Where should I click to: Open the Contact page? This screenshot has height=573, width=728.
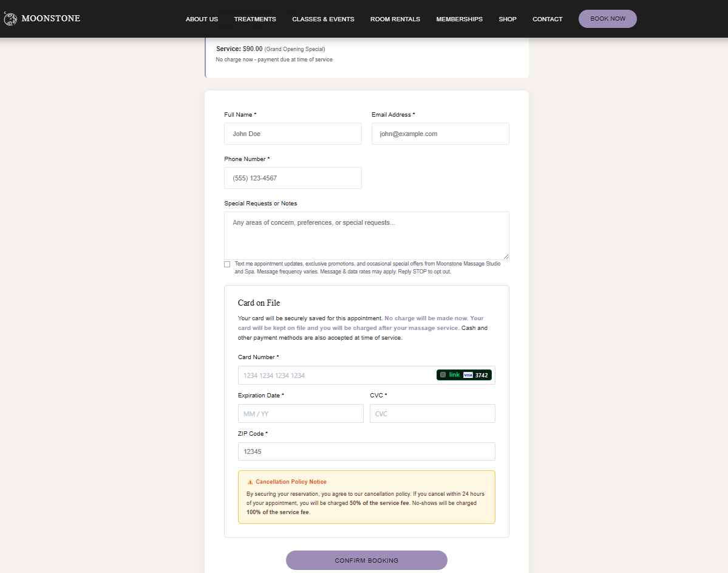pos(548,19)
